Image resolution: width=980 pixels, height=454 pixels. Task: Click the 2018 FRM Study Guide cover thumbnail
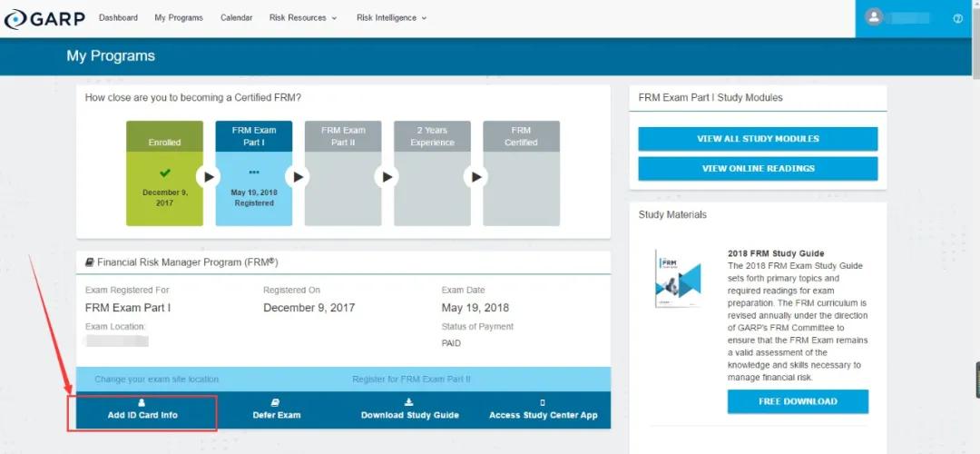[x=678, y=279]
